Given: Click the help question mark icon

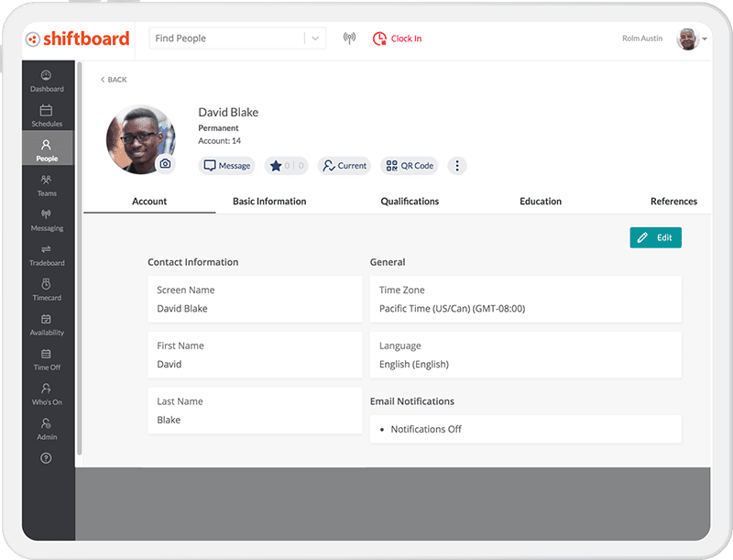Looking at the screenshot, I should point(46,458).
